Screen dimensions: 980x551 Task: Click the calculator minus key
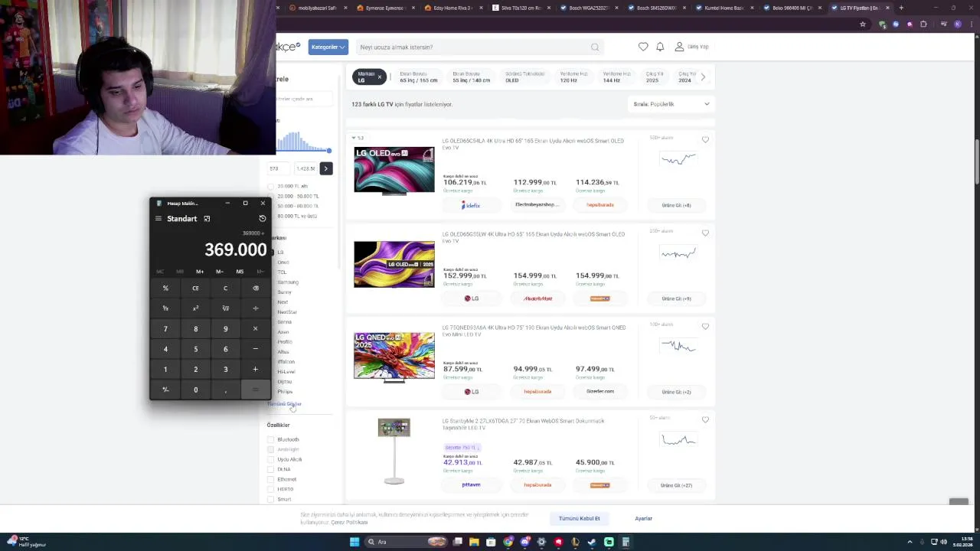(x=256, y=349)
